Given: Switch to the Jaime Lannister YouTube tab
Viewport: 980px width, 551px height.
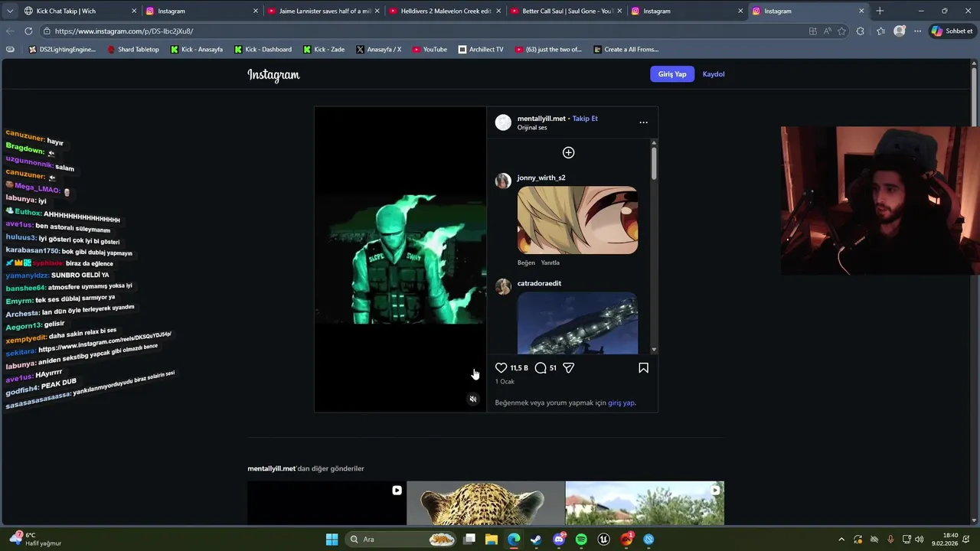Looking at the screenshot, I should (x=323, y=11).
